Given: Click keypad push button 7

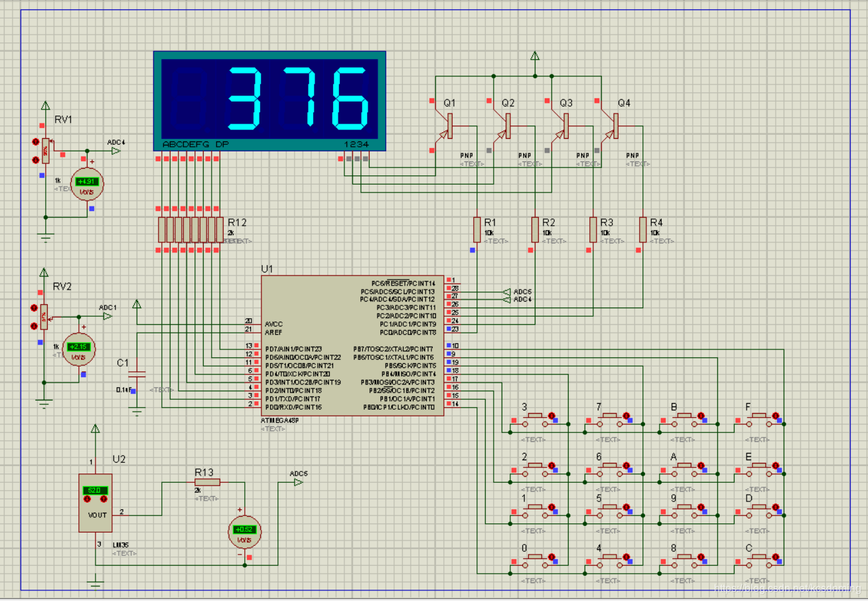Looking at the screenshot, I should [x=611, y=418].
